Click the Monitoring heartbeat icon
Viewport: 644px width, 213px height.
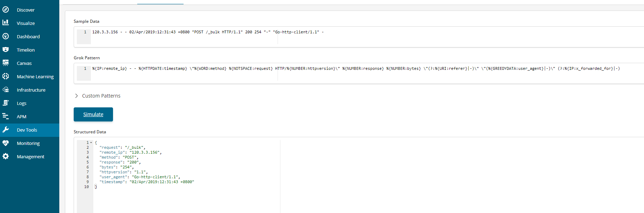[x=6, y=143]
